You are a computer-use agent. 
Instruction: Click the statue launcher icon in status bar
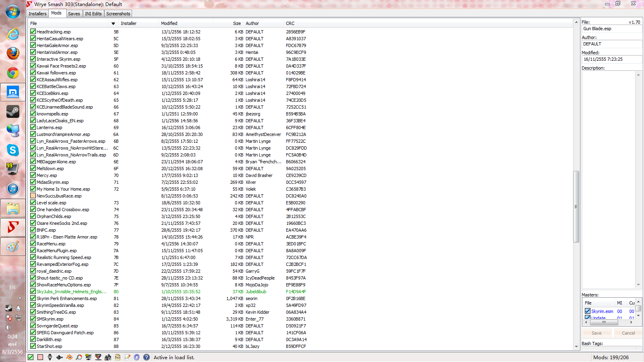click(108, 357)
